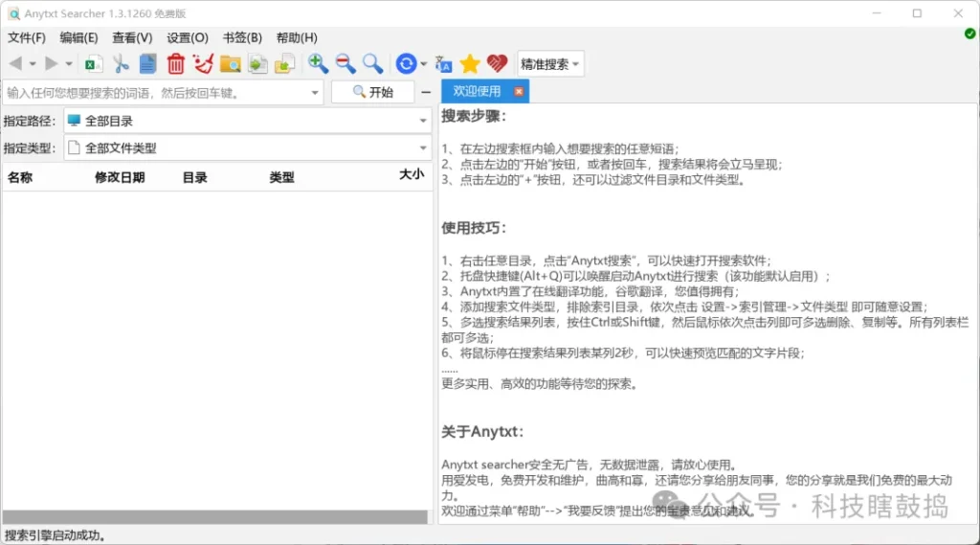Sort results by 修改日期 column
Screen dimensions: 980x545
click(120, 178)
